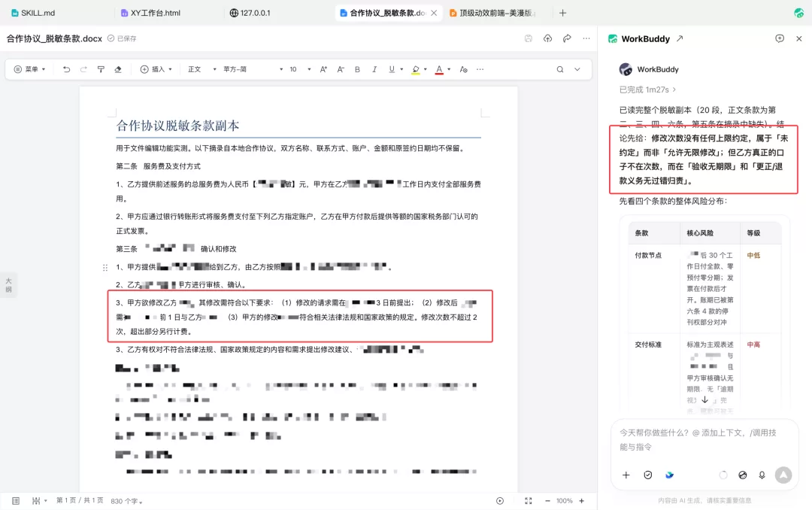Screen dimensions: 812x510
Task: Click the share arrow icon
Action: click(567, 38)
